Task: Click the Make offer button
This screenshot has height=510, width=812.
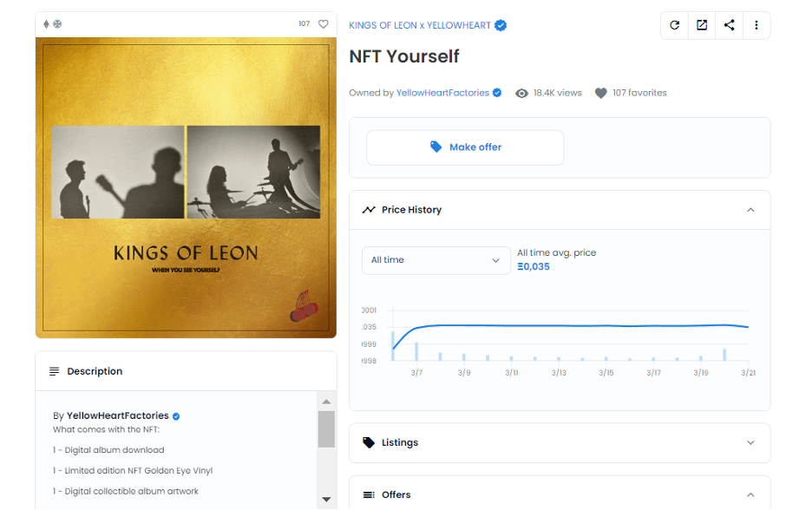Action: [465, 147]
